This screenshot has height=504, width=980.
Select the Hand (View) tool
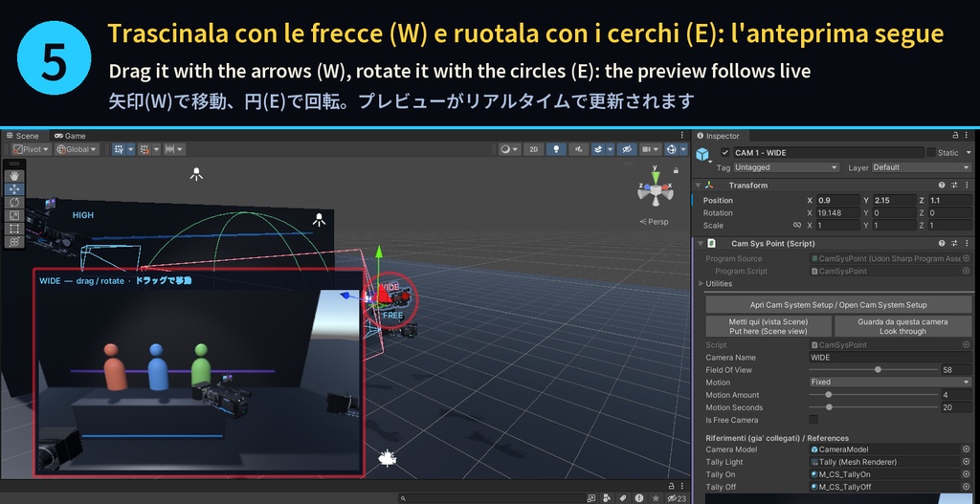(x=14, y=176)
